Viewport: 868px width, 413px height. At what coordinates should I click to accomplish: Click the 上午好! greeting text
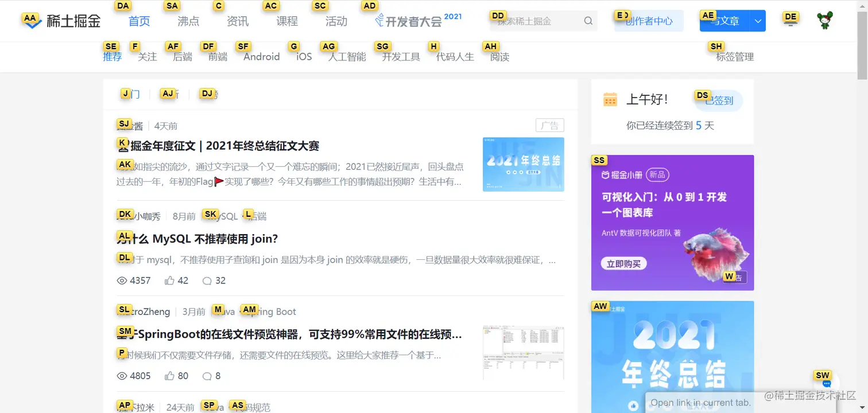647,99
